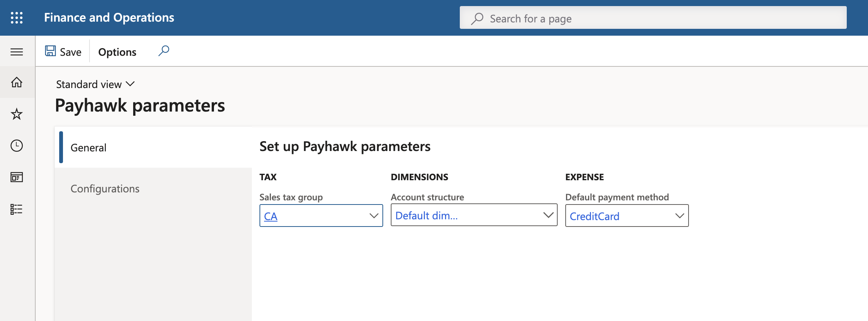The width and height of the screenshot is (868, 321).
Task: Click the Default dim... account structure value
Action: click(426, 216)
